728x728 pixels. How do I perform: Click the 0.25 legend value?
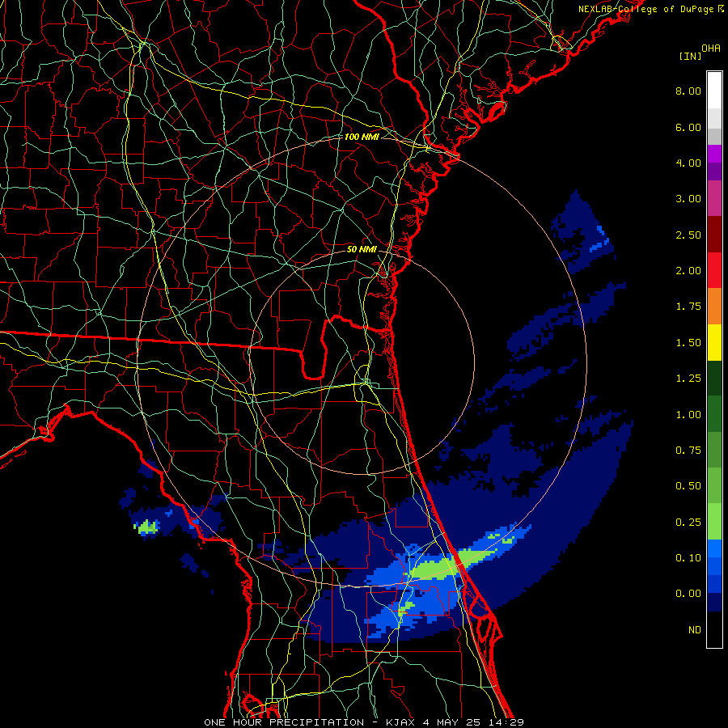pyautogui.click(x=688, y=523)
